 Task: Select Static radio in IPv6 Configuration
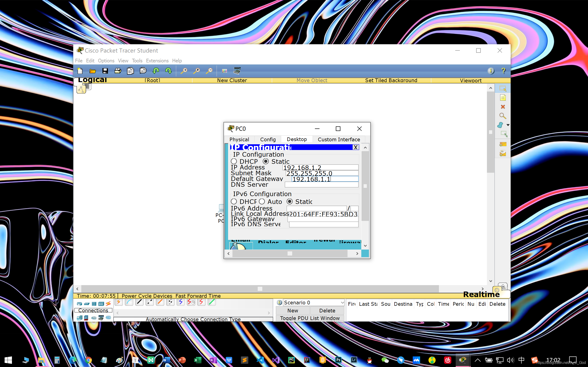coord(290,202)
